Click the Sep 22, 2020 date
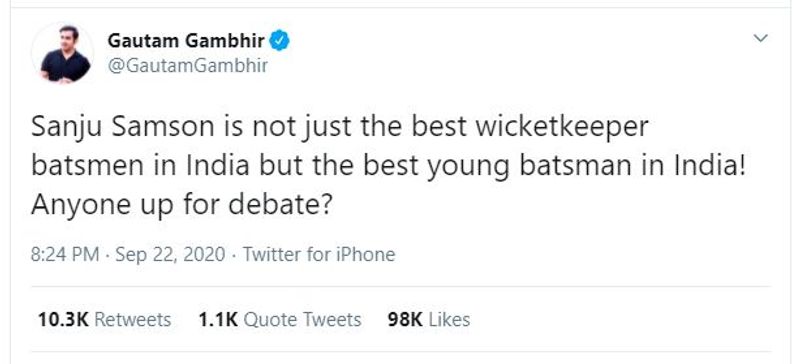800x364 pixels. point(170,254)
